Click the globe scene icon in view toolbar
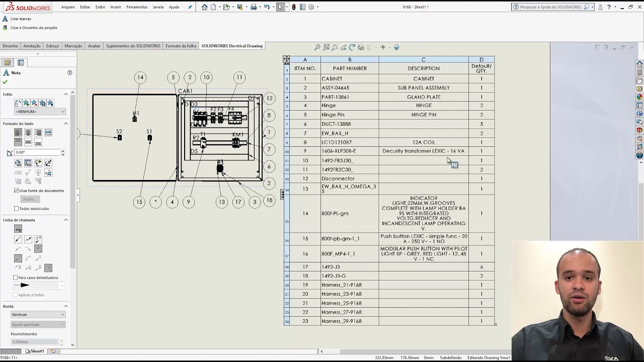Viewport: 644px width, 362px height. coord(396,47)
